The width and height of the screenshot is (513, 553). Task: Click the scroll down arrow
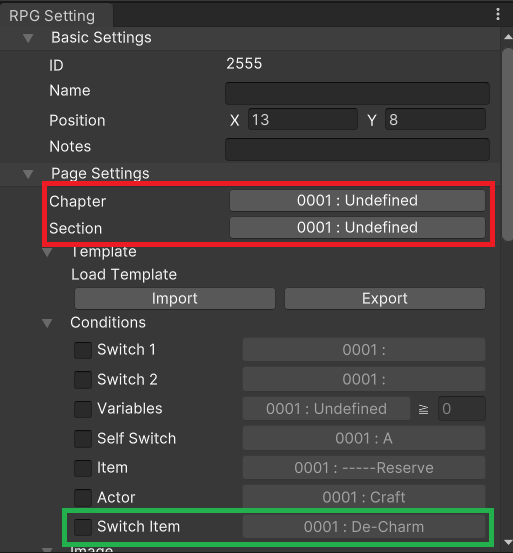tap(508, 542)
